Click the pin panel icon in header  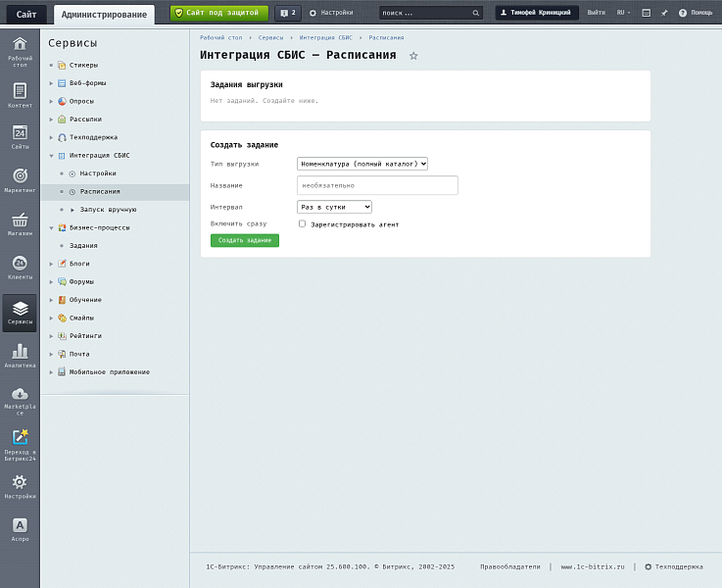[664, 13]
